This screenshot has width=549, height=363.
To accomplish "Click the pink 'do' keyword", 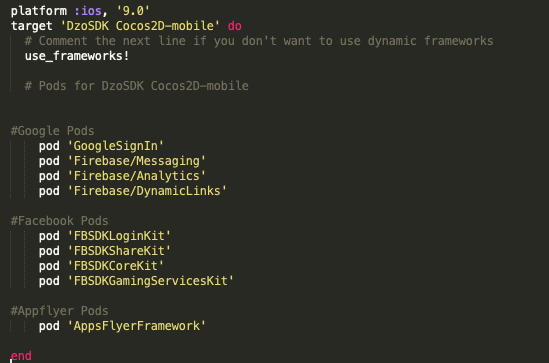I will (235, 26).
